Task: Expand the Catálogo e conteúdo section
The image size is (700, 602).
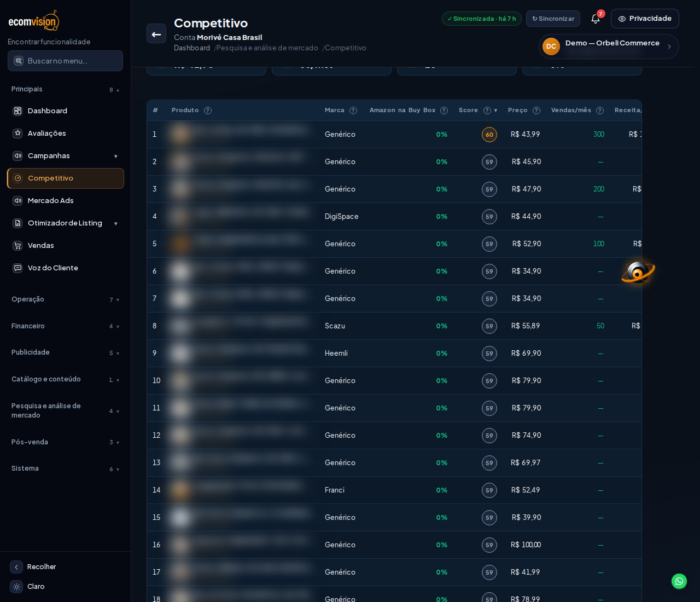Action: [65, 379]
